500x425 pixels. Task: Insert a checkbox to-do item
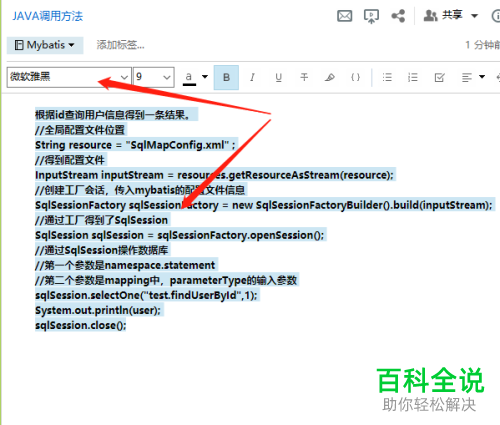[x=439, y=78]
